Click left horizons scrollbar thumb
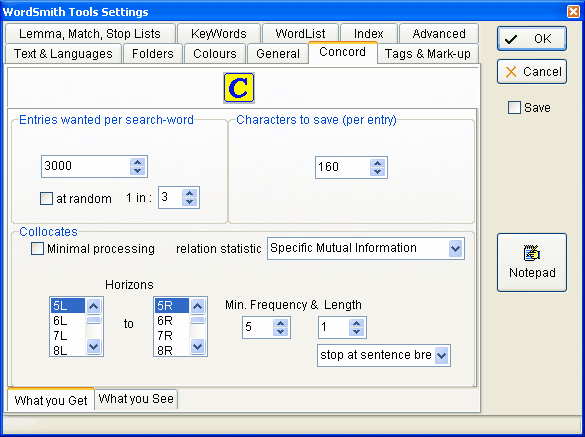This screenshot has height=437, width=585. point(93,320)
